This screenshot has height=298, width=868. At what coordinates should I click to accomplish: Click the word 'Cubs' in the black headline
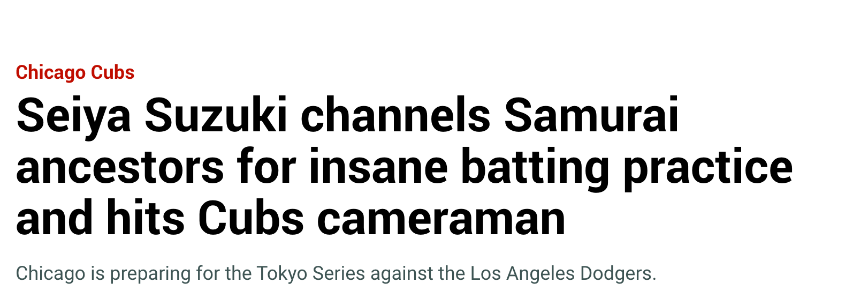pos(251,219)
